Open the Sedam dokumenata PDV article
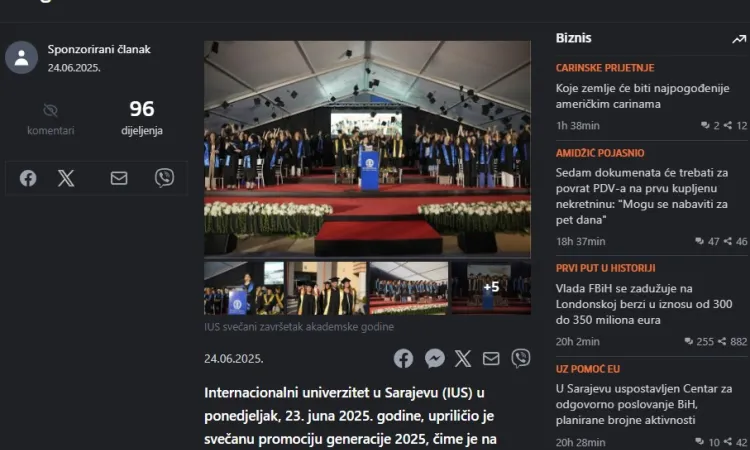Viewport: 750px width, 450px height. coord(642,196)
